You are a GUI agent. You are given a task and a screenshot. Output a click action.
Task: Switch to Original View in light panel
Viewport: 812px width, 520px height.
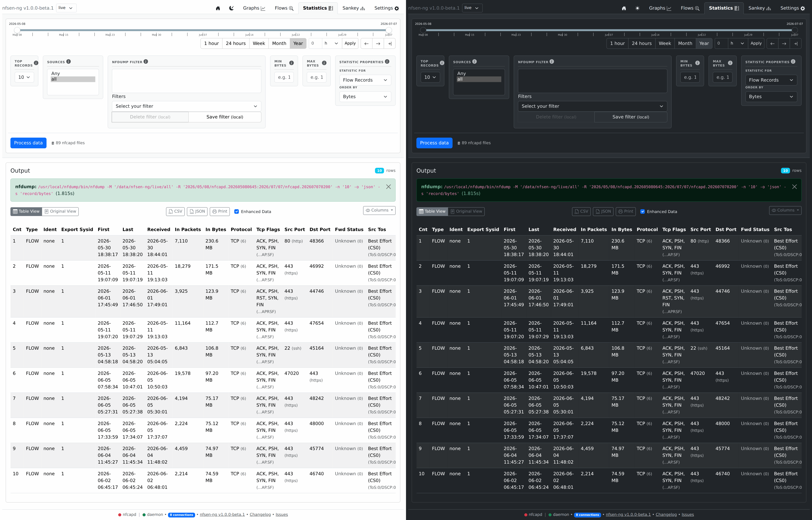61,211
